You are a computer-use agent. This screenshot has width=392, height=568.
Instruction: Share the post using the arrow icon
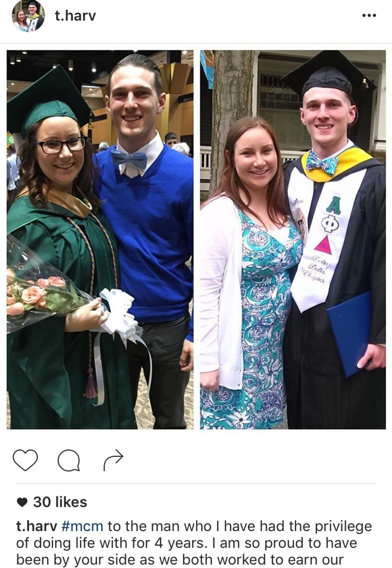pos(113,460)
